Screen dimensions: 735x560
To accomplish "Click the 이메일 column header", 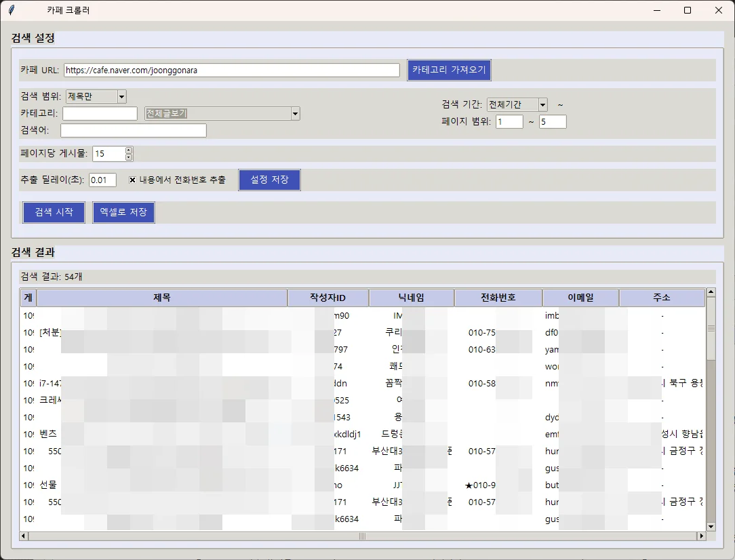I will [581, 298].
